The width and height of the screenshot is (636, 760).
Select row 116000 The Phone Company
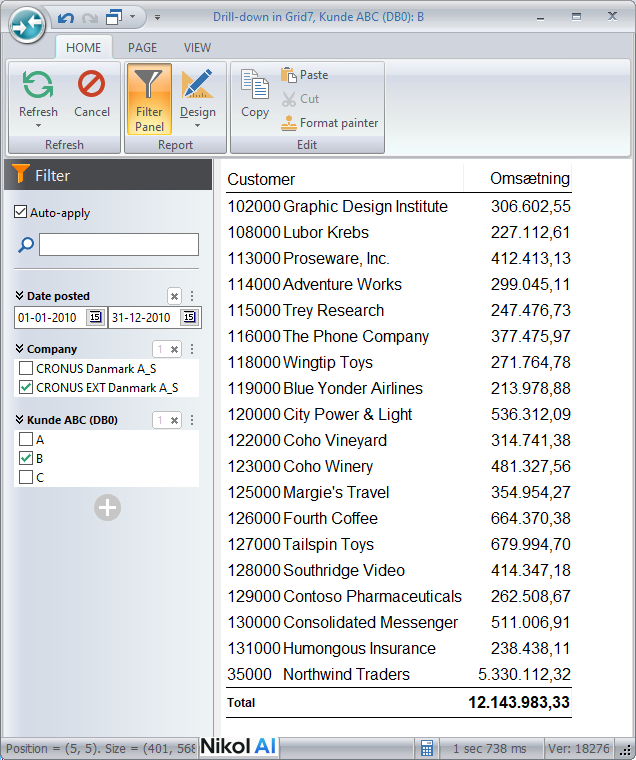[398, 336]
